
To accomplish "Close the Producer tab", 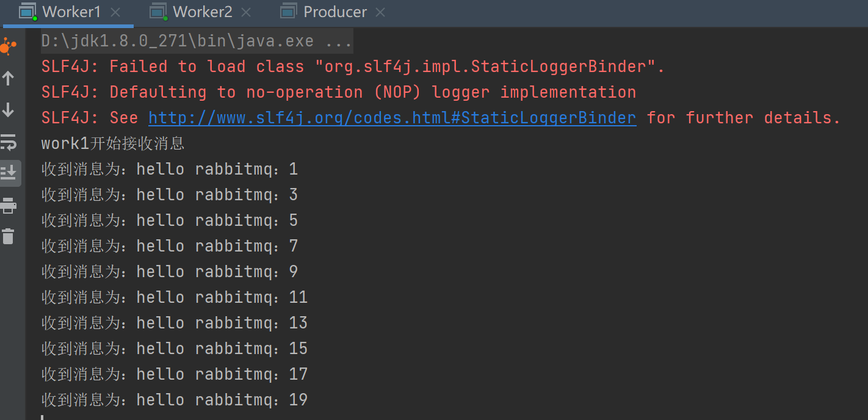I will click(x=380, y=12).
